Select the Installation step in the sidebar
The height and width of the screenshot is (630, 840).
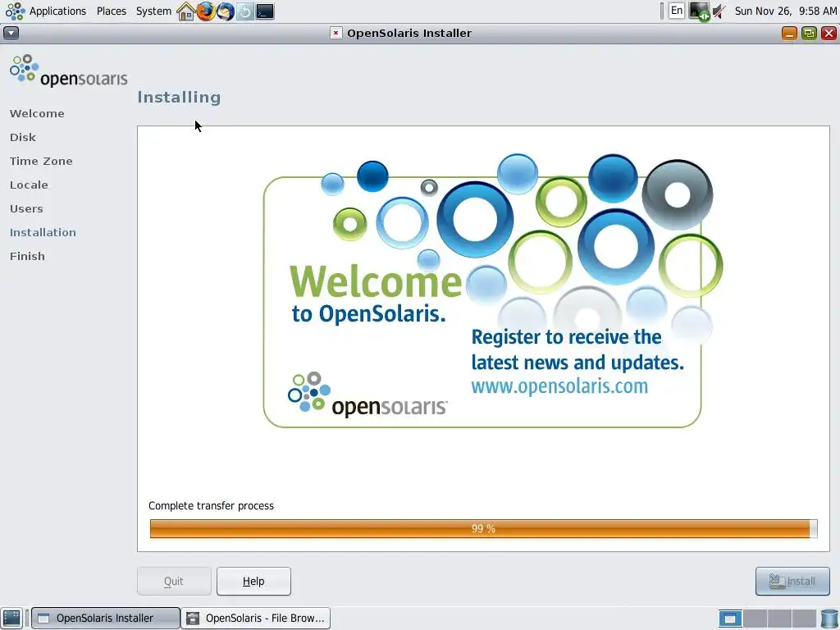pos(43,232)
